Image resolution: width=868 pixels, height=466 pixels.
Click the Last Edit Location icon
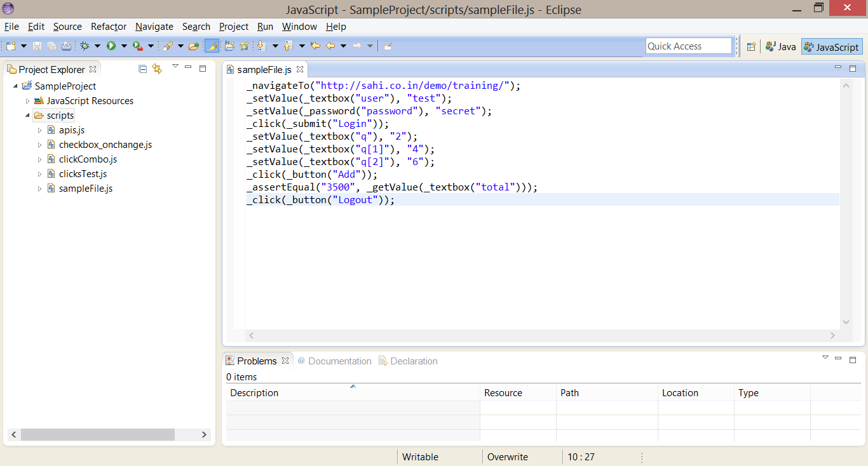point(315,46)
